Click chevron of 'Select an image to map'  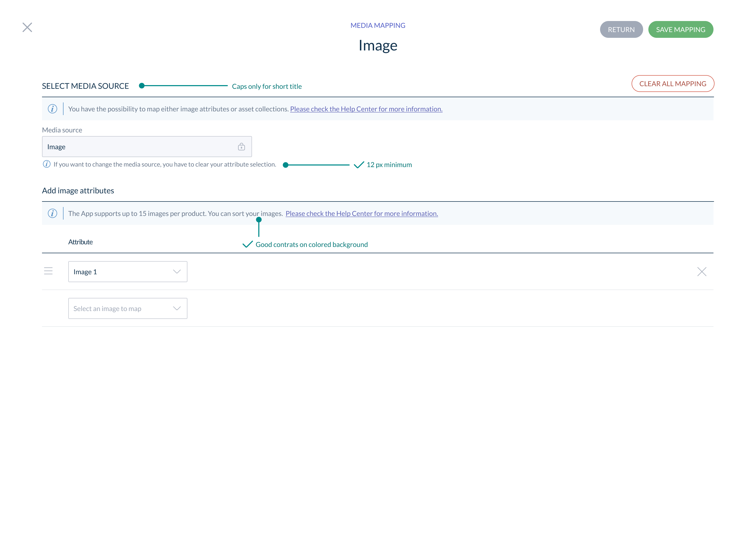pos(177,309)
